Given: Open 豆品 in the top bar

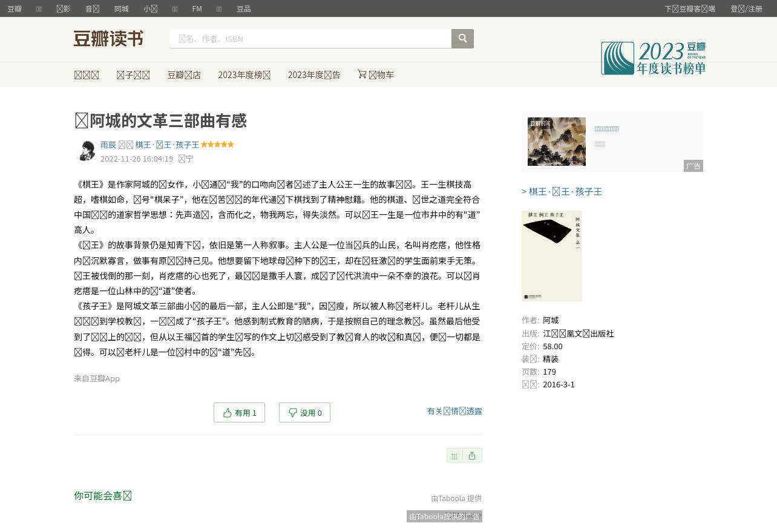Looking at the screenshot, I should tap(244, 8).
